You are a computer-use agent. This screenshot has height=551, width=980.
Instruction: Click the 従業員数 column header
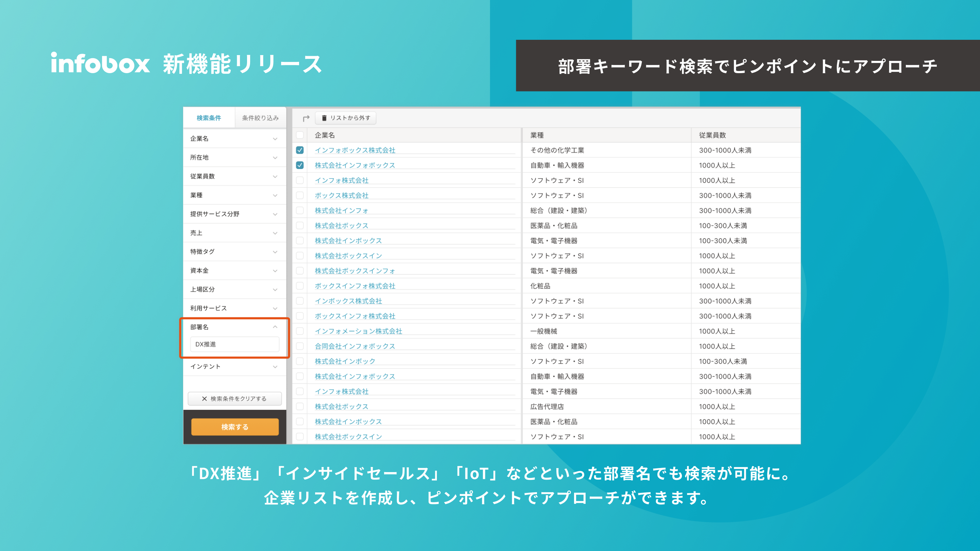[712, 135]
